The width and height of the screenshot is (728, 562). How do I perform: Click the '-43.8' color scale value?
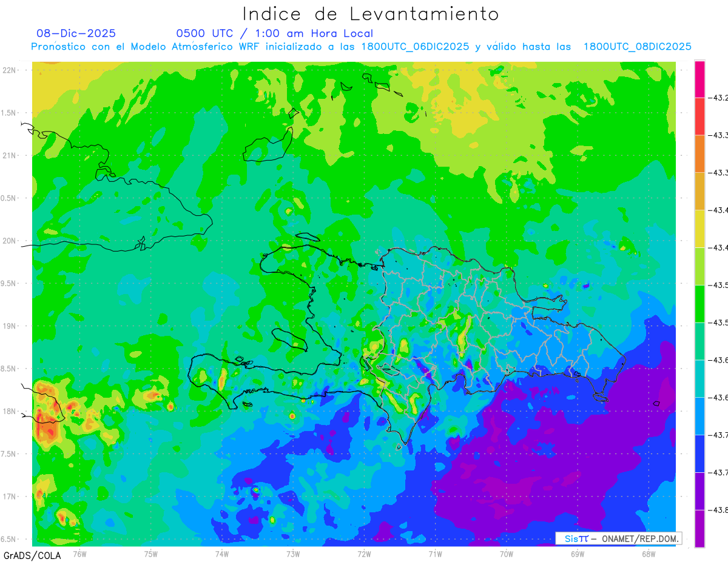(x=720, y=510)
